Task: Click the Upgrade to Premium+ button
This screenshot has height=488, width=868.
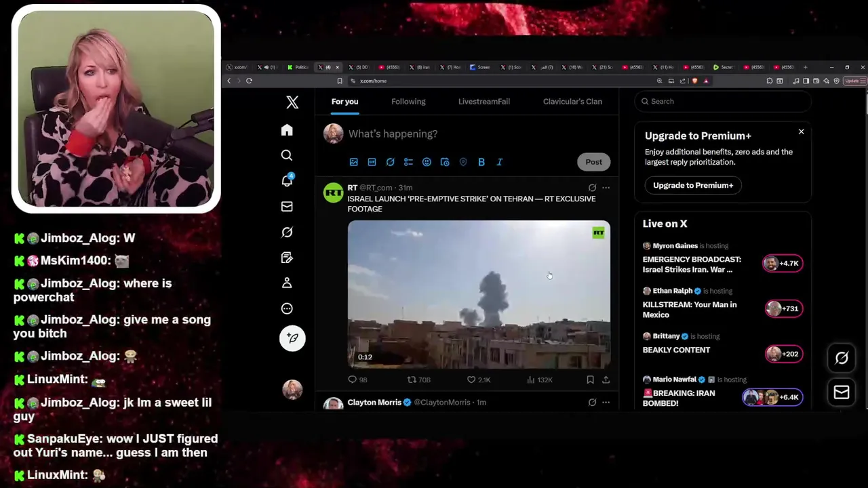Action: tap(693, 185)
